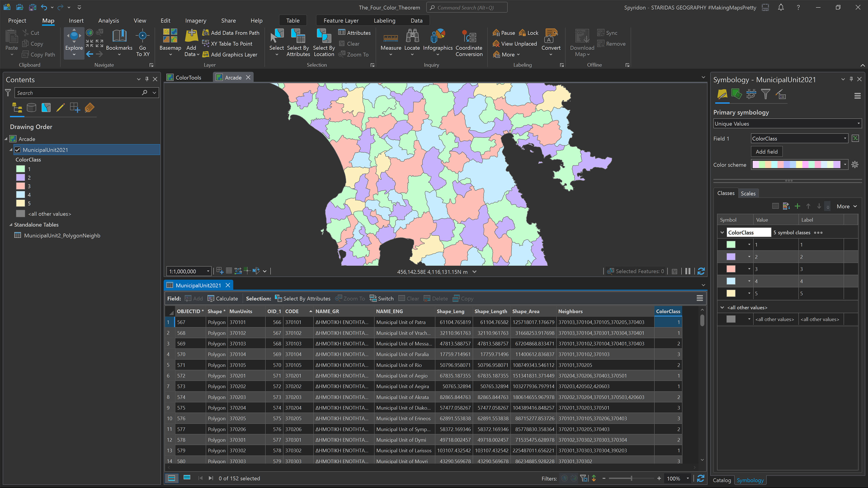Viewport: 868px width, 488px height.
Task: Open the Imagery ribbon tab
Action: (x=195, y=21)
